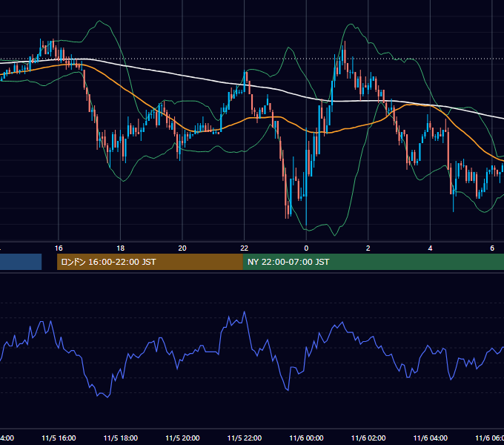Click the 20 hour axis label
Viewport: 504px width, 445px height.
(182, 248)
